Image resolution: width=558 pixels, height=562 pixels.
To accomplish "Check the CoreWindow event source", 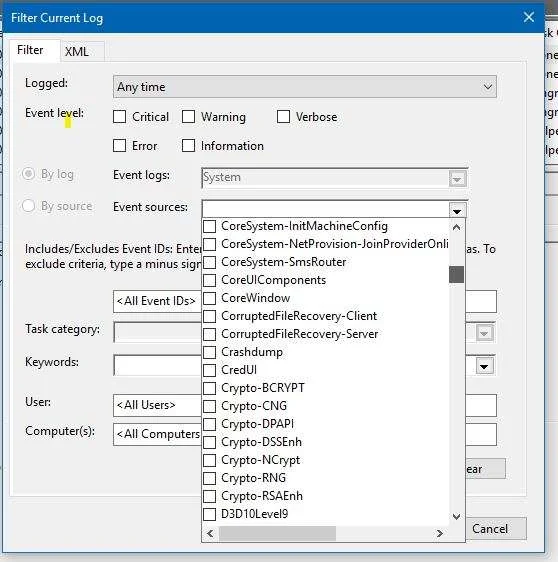I will click(210, 298).
